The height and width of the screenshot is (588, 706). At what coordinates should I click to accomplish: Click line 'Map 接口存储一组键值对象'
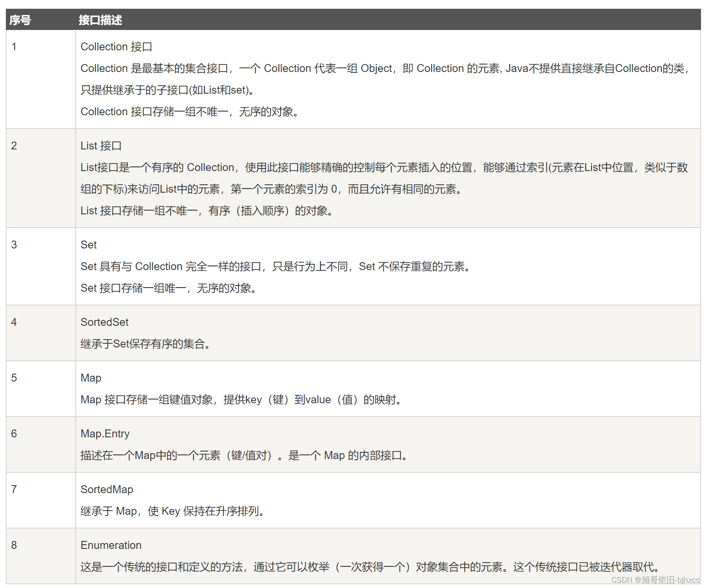pyautogui.click(x=241, y=399)
